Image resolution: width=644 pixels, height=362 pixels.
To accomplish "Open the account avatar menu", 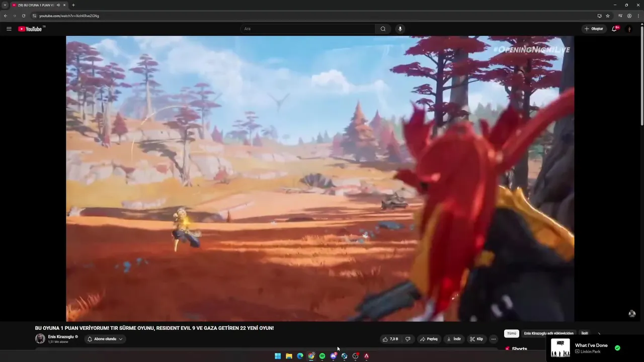I will (629, 29).
